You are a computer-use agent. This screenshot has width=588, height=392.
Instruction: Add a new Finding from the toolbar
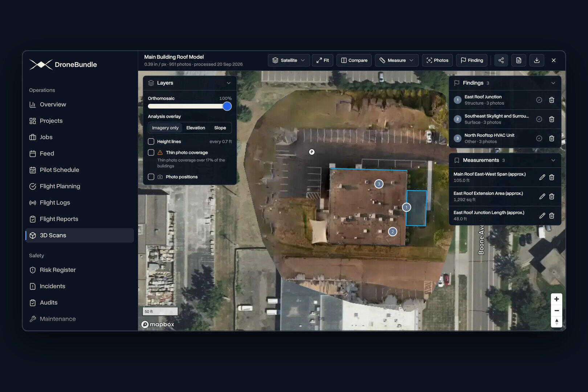[x=472, y=60]
